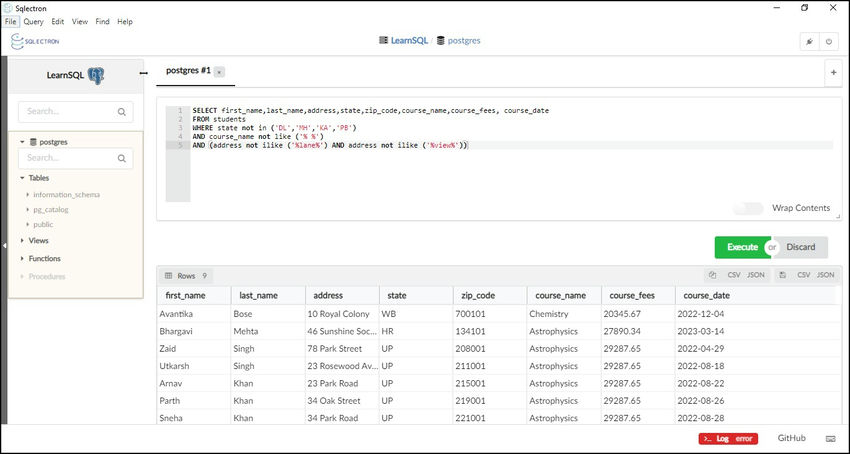This screenshot has width=850, height=454.
Task: Collapse the postgres database node
Action: [22, 142]
